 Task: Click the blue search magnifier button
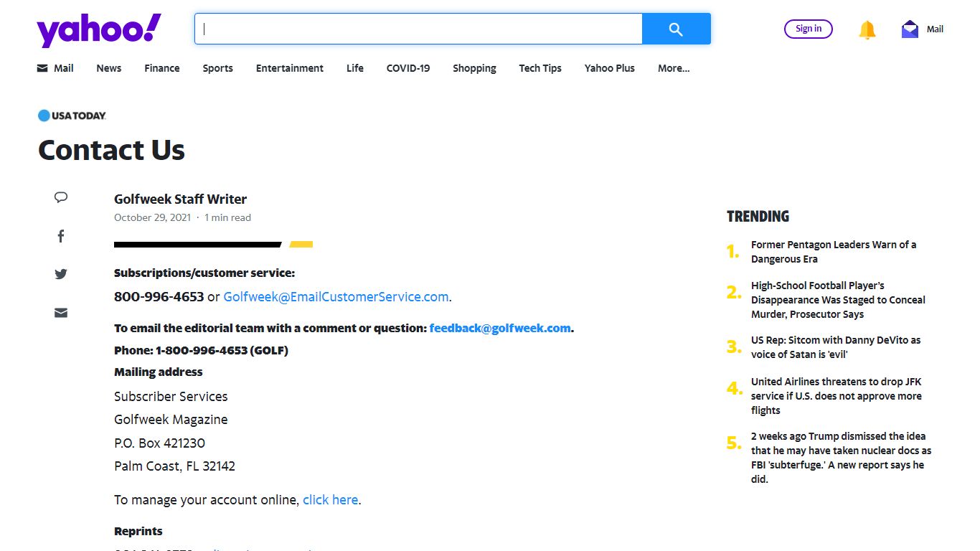[676, 29]
